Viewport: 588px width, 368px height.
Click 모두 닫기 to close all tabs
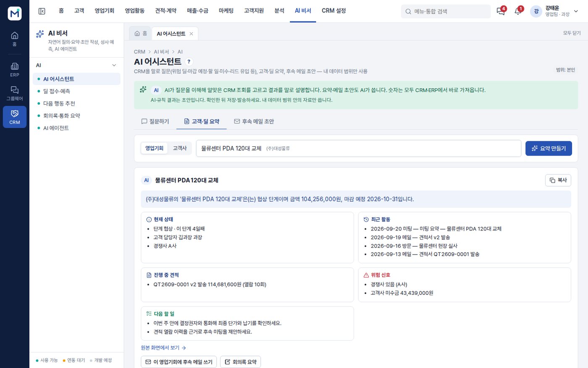point(572,33)
